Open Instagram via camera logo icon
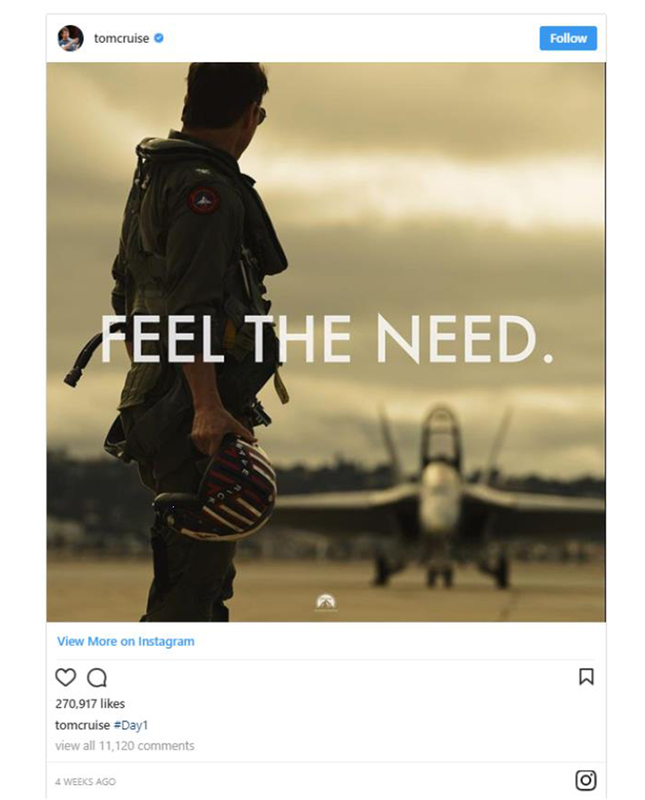The image size is (645, 800). coord(586,780)
